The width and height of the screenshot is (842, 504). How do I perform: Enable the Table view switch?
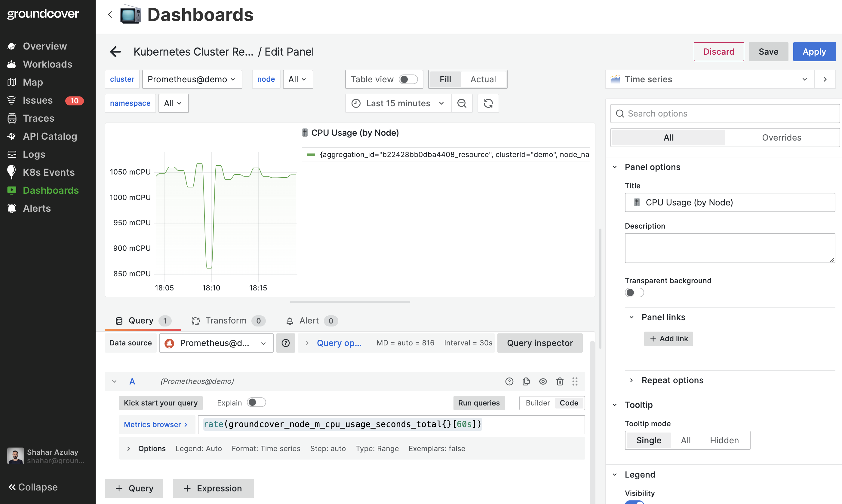click(x=408, y=79)
